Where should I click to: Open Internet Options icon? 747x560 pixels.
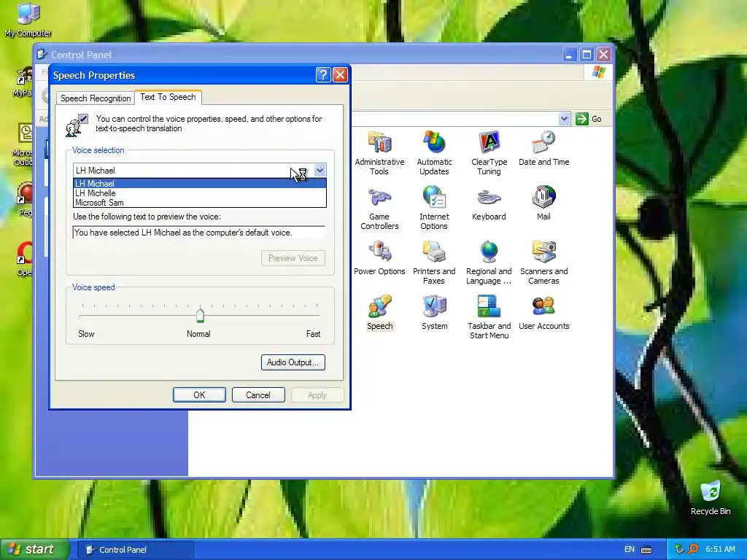(434, 208)
